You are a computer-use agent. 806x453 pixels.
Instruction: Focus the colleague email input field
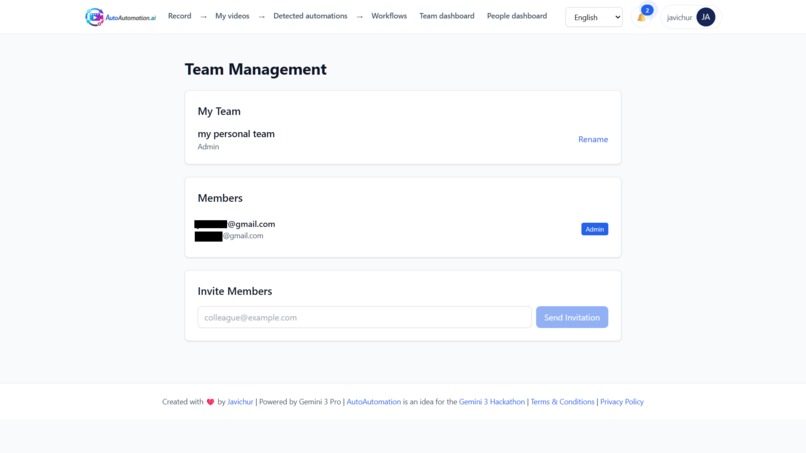tap(364, 317)
